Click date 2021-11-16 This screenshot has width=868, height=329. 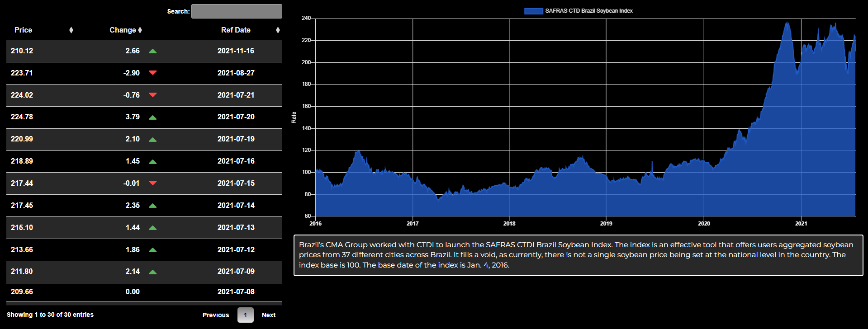pos(236,51)
